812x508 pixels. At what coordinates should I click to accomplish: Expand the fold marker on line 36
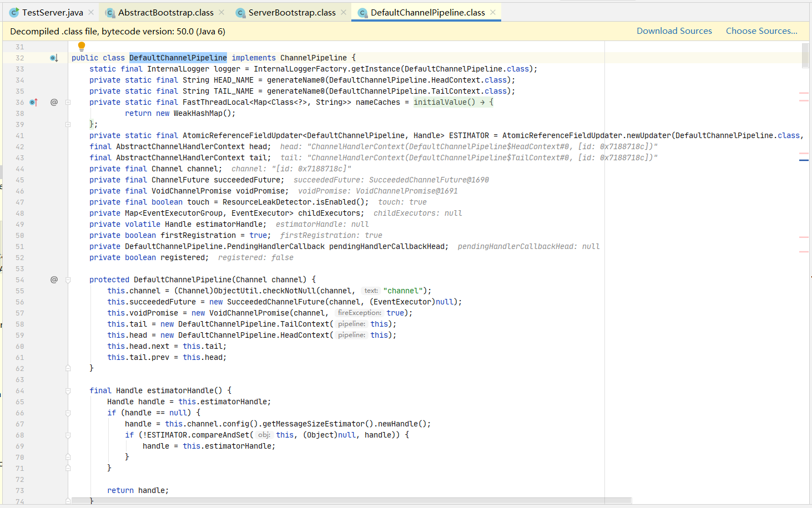[x=68, y=102]
